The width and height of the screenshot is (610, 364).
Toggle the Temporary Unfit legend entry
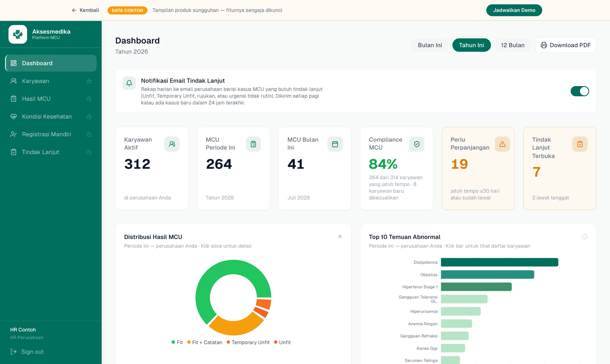point(248,342)
